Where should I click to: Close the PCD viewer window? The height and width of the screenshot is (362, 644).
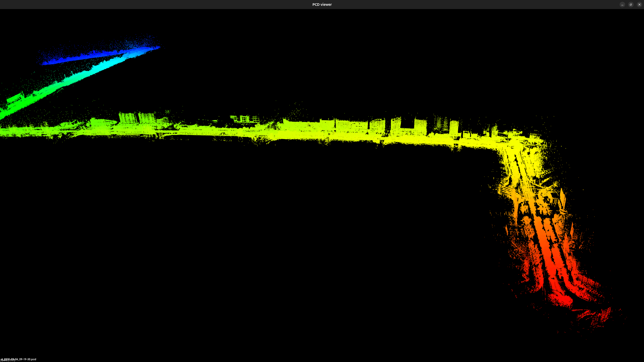[639, 5]
